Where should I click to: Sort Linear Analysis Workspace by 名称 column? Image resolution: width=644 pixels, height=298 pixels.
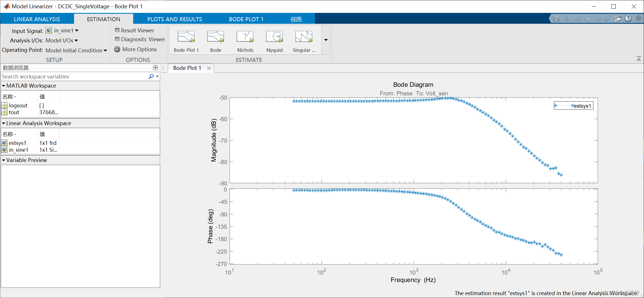pos(19,134)
